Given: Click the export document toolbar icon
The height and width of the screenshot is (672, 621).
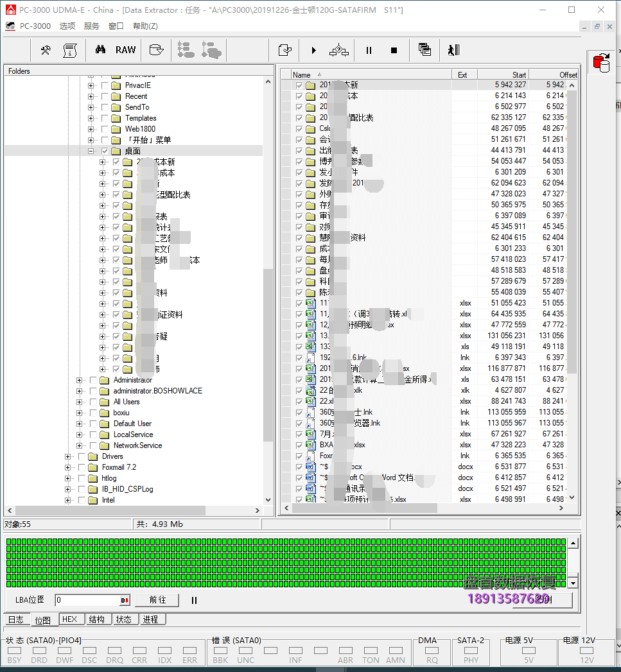Looking at the screenshot, I should [284, 50].
